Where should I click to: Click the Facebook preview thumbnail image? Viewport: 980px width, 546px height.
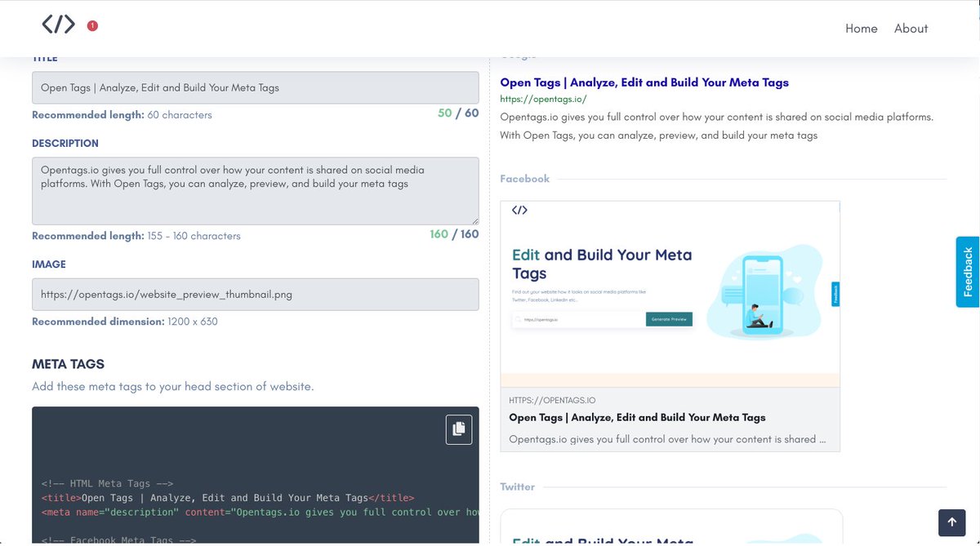pyautogui.click(x=670, y=294)
